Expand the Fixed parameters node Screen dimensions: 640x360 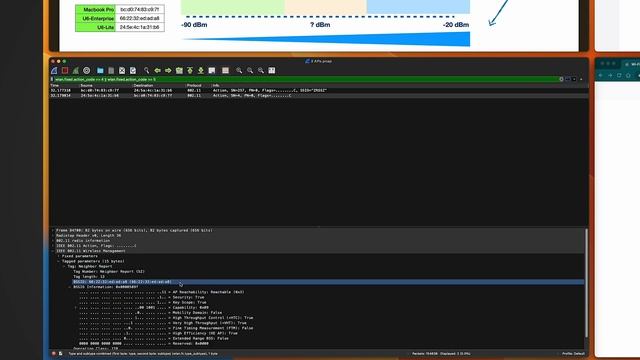(58, 256)
